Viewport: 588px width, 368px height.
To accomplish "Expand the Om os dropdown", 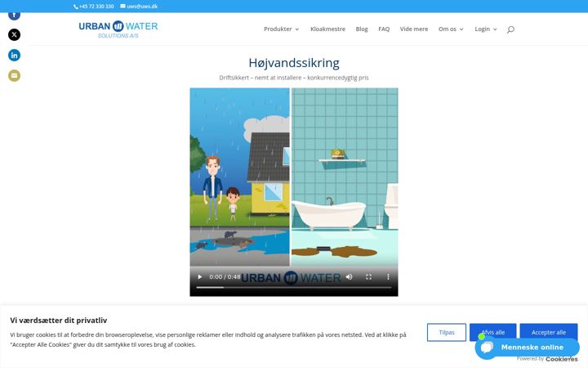I will [x=451, y=29].
